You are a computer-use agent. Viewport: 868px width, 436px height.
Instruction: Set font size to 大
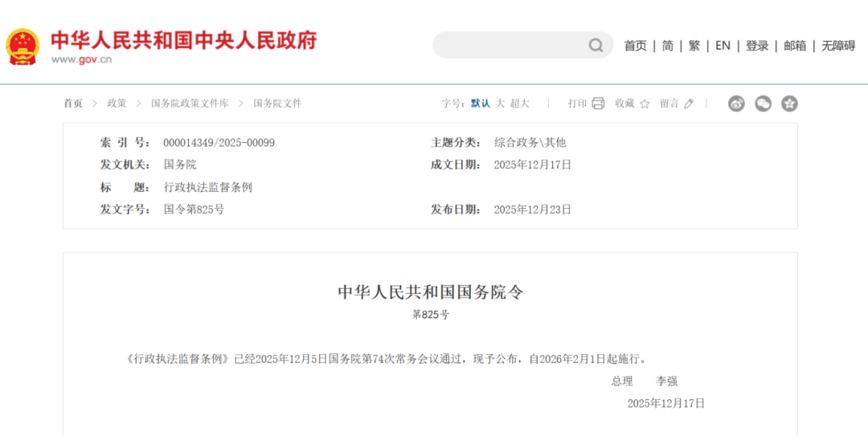500,104
